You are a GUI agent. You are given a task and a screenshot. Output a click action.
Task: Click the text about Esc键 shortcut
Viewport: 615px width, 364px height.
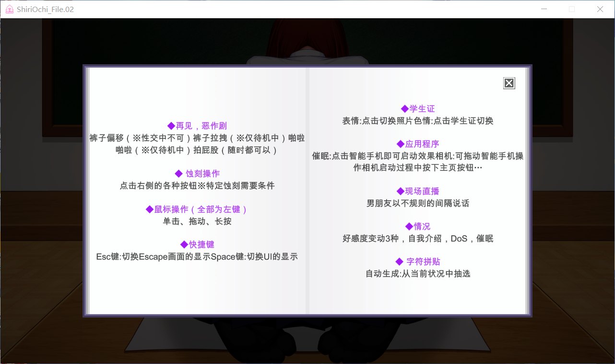pos(197,257)
